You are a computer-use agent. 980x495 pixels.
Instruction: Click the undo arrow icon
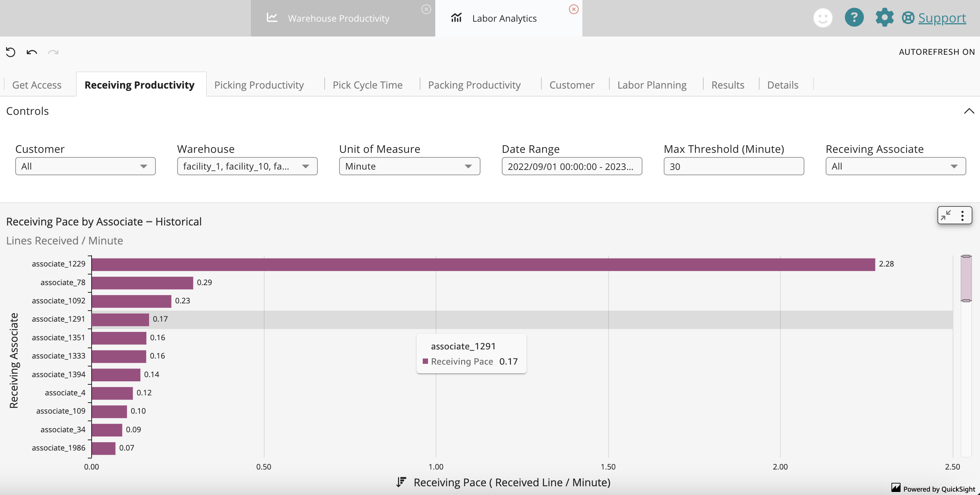[x=32, y=52]
